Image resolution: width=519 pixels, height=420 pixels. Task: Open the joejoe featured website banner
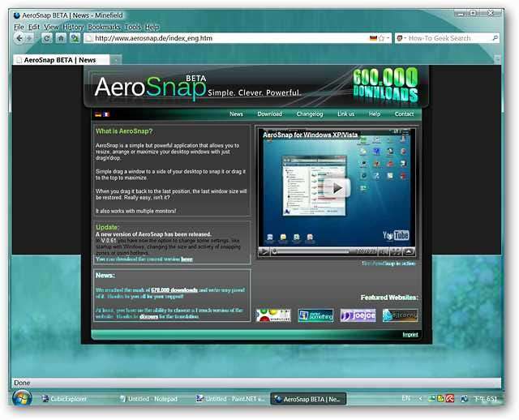click(x=358, y=315)
